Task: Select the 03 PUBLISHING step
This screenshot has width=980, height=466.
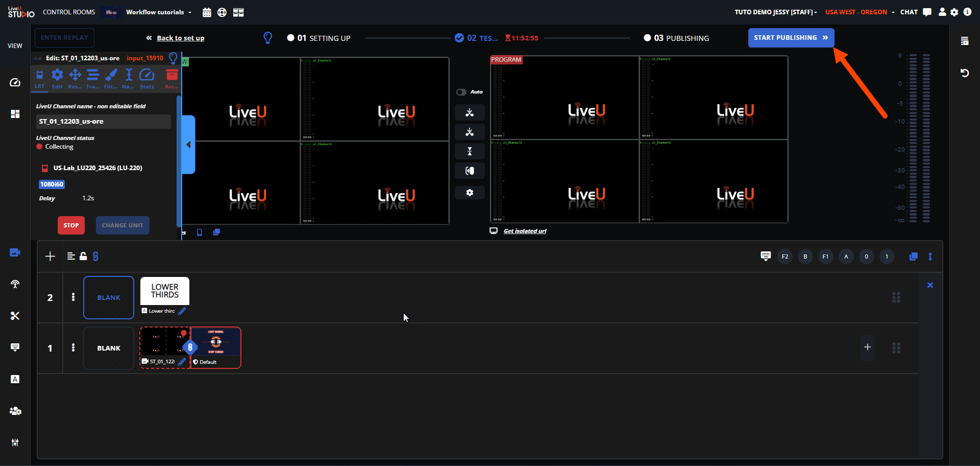Action: pos(676,38)
